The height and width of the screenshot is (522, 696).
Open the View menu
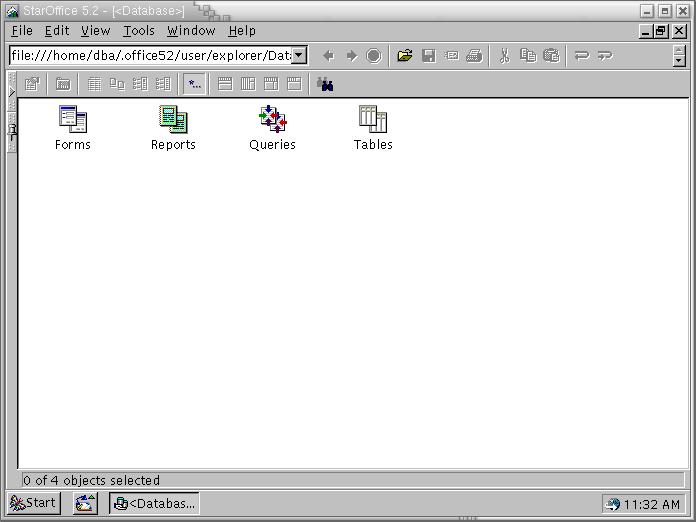click(95, 31)
